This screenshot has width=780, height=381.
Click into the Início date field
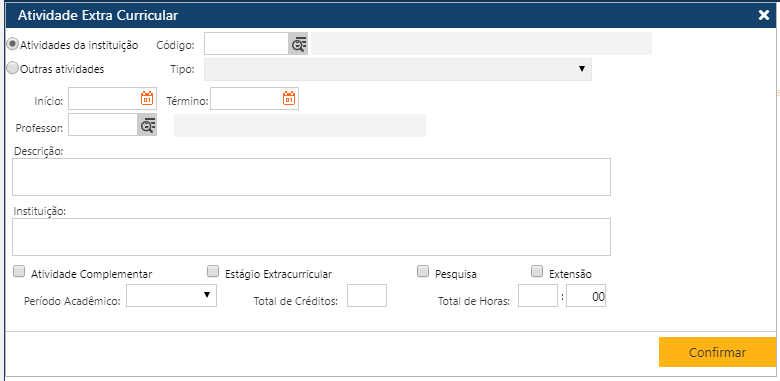coord(112,98)
